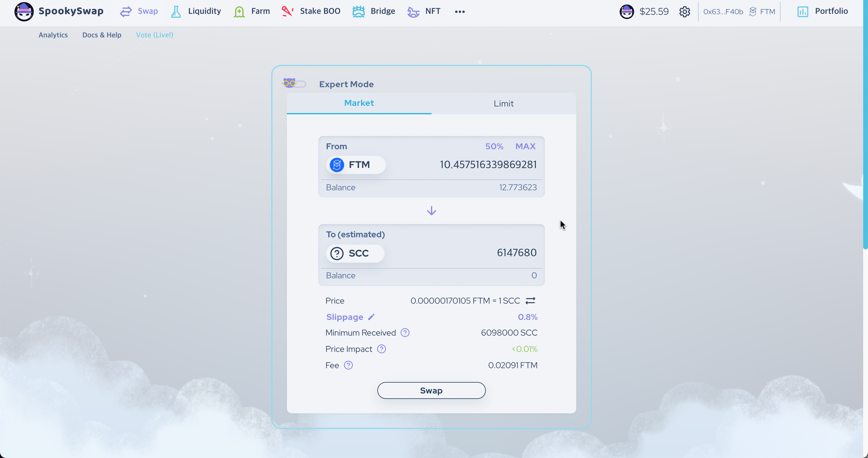Open Vote (Live!) link
The width and height of the screenshot is (868, 458).
155,35
